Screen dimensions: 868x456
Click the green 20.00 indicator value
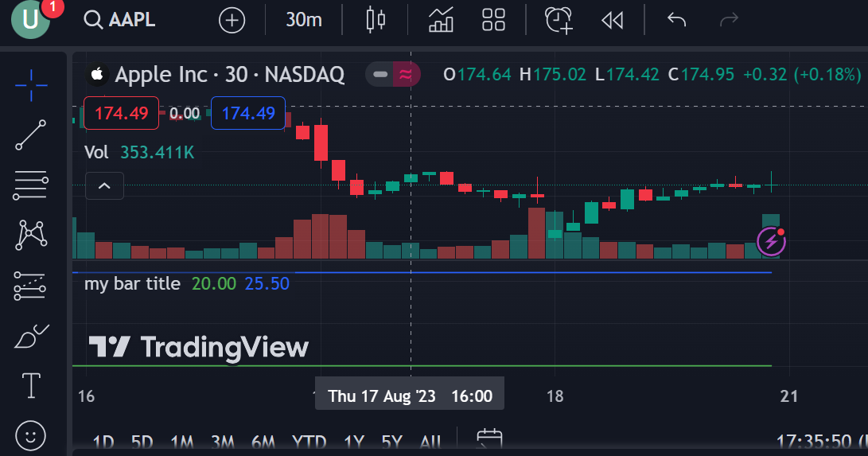click(x=214, y=284)
